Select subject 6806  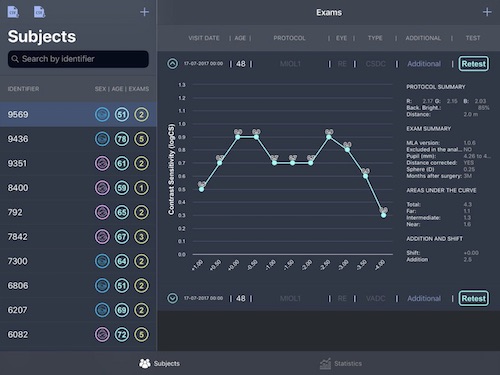(78, 285)
